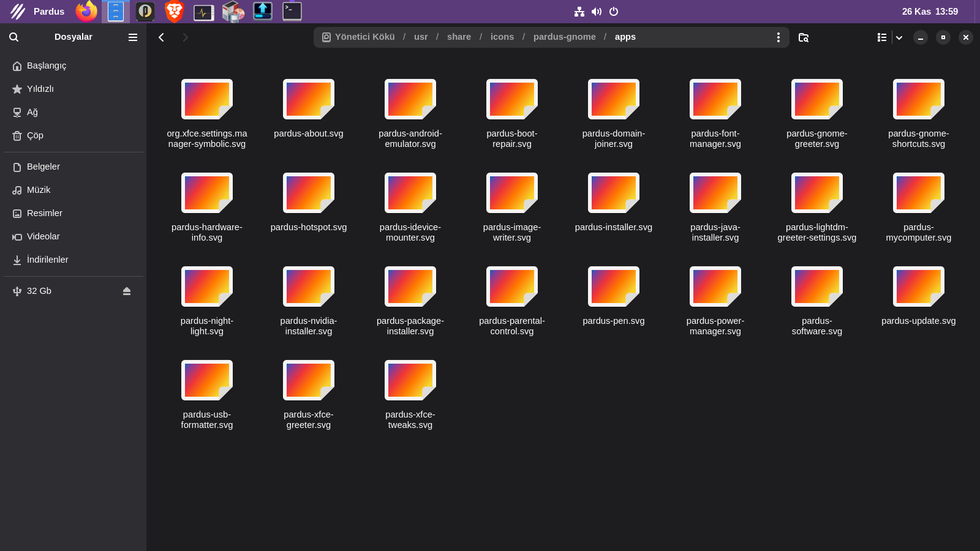Click the folder search icon beside the path bar

[x=804, y=37]
